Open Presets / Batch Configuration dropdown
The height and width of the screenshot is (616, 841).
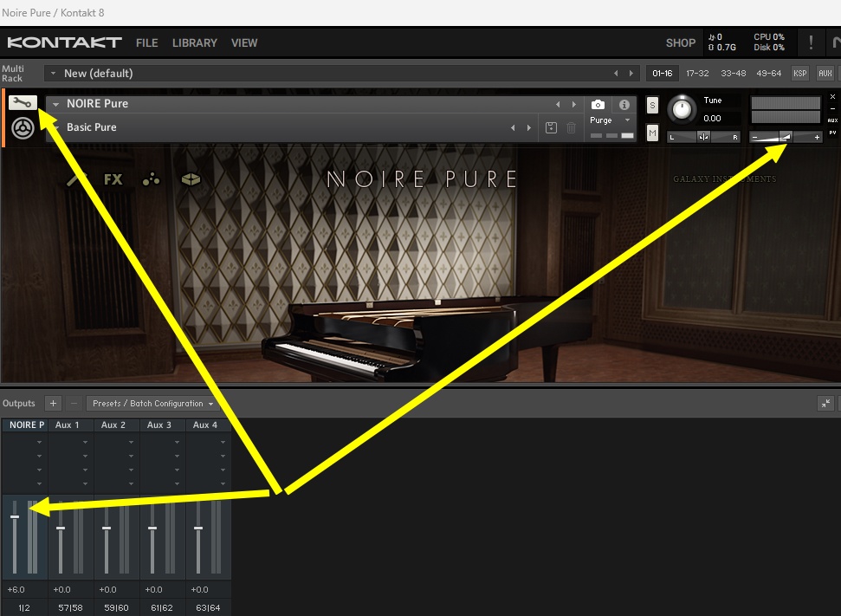tap(152, 404)
